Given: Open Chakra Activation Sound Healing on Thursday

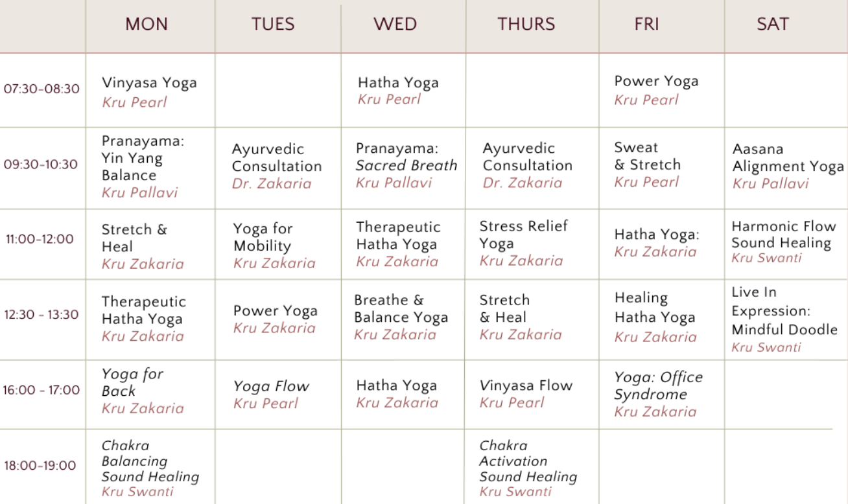Looking at the screenshot, I should tap(528, 461).
